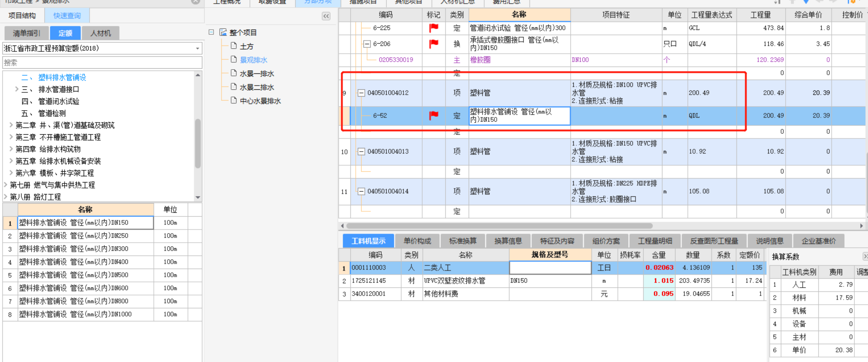Click the 含量 value 0.02063
The image size is (868, 362).
tap(659, 268)
